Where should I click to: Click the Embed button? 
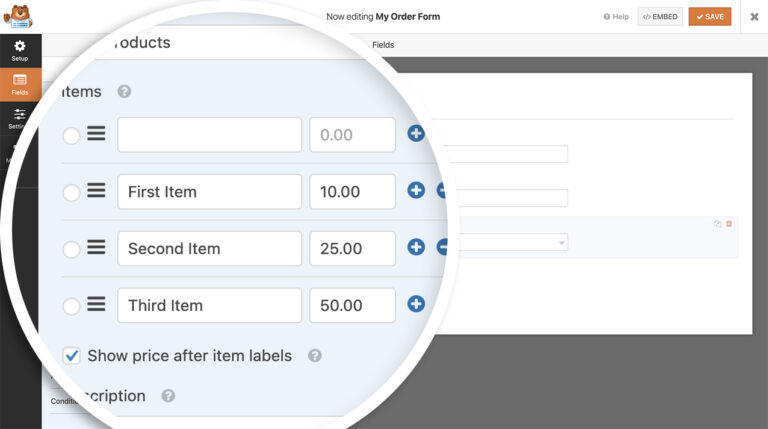point(659,16)
